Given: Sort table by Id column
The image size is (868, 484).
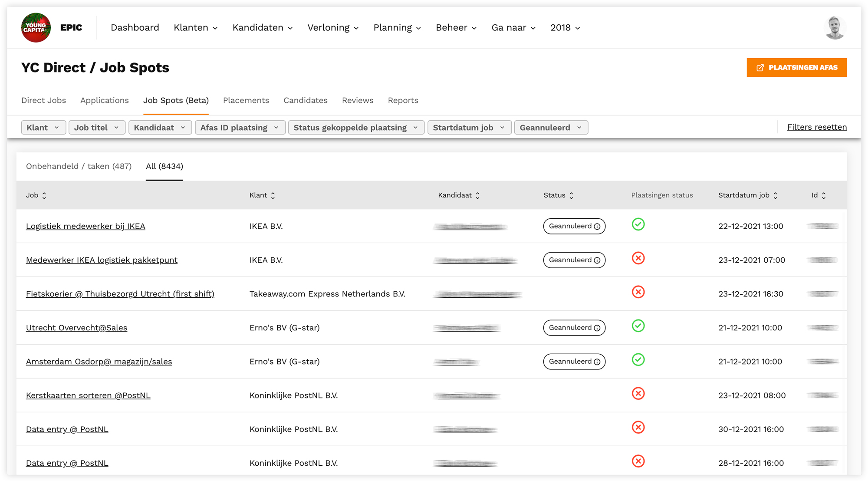Looking at the screenshot, I should click(x=819, y=195).
